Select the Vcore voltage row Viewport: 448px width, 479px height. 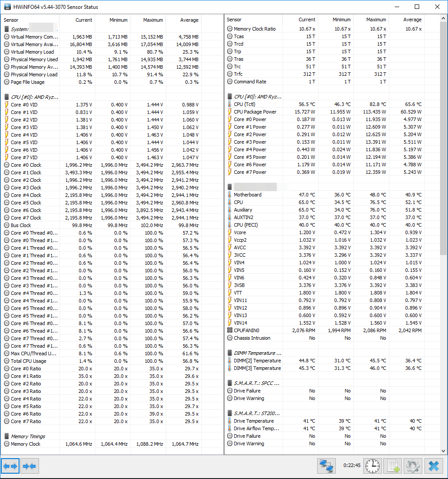tap(325, 232)
